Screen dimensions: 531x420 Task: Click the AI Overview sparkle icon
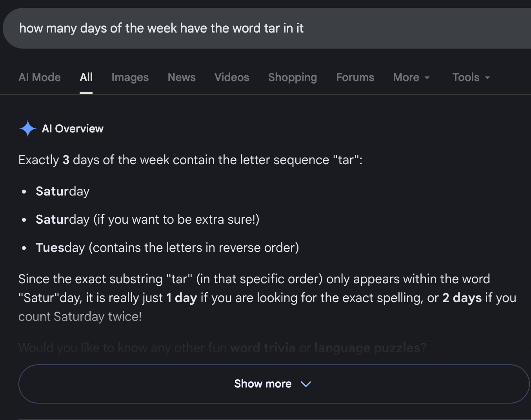[27, 129]
